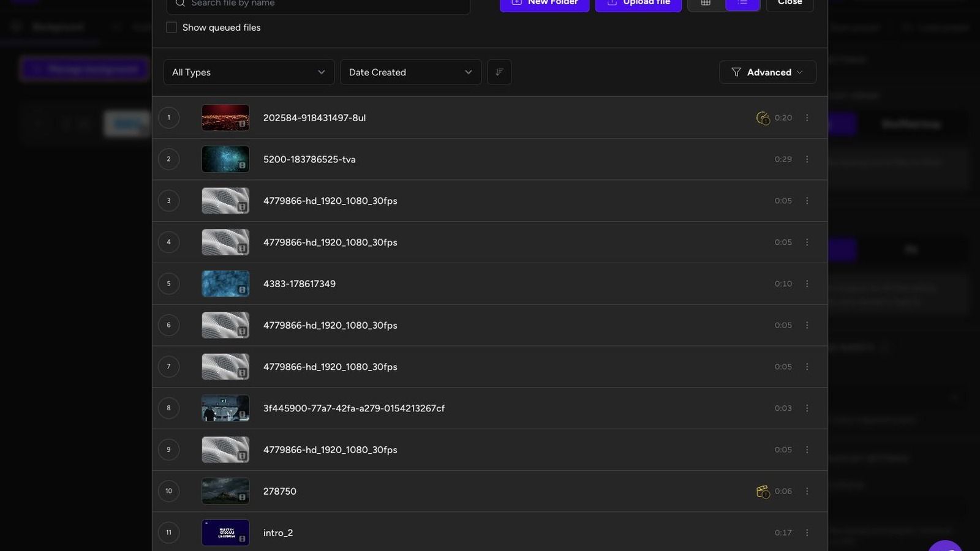Select row 7 file 4779866-hd_1920_1080_30fps
Image resolution: width=980 pixels, height=551 pixels.
coord(330,367)
